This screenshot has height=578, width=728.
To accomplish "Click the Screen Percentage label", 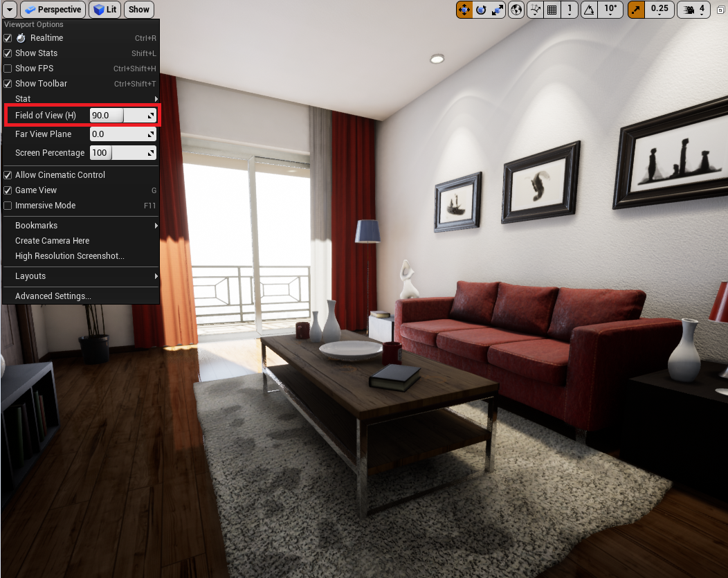I will (x=50, y=153).
